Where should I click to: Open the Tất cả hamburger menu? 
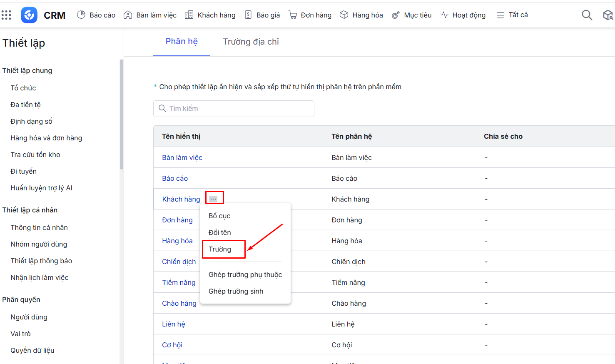pos(500,15)
